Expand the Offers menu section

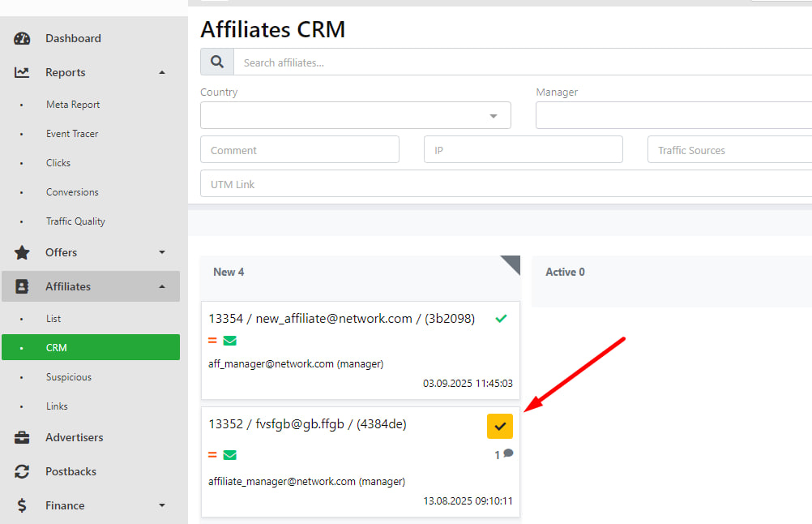point(162,252)
